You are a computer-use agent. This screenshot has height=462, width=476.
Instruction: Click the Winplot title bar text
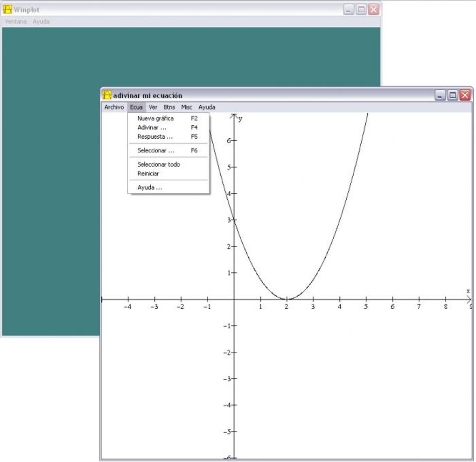[x=27, y=10]
